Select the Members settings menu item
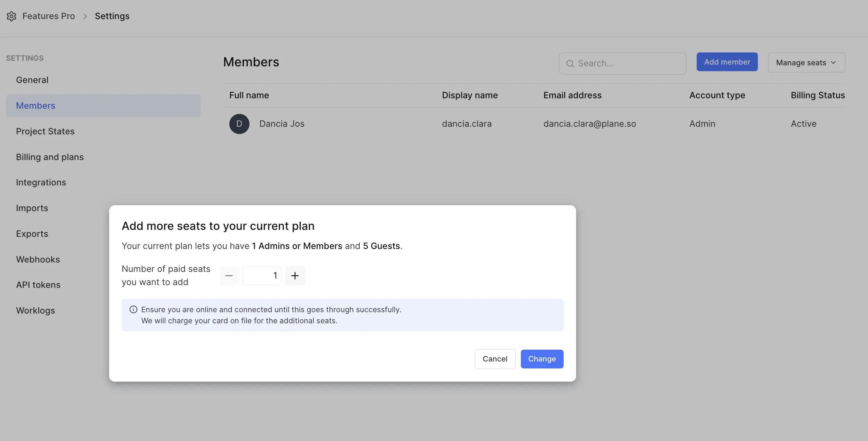The image size is (868, 441). click(x=103, y=106)
